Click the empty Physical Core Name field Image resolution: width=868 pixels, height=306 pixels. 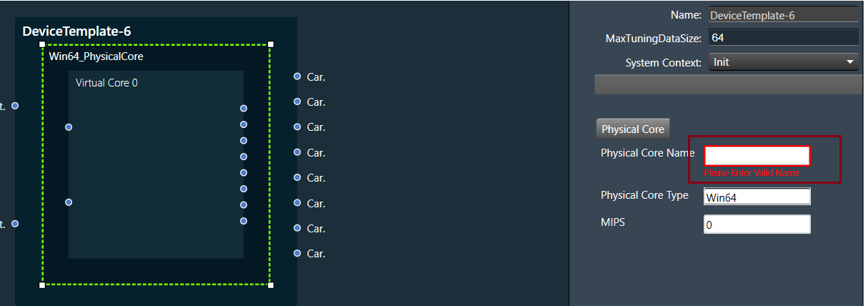pyautogui.click(x=757, y=156)
